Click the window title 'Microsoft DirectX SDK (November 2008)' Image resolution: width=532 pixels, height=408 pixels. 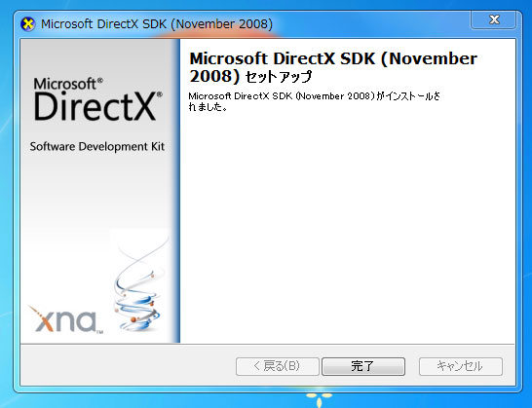(157, 24)
